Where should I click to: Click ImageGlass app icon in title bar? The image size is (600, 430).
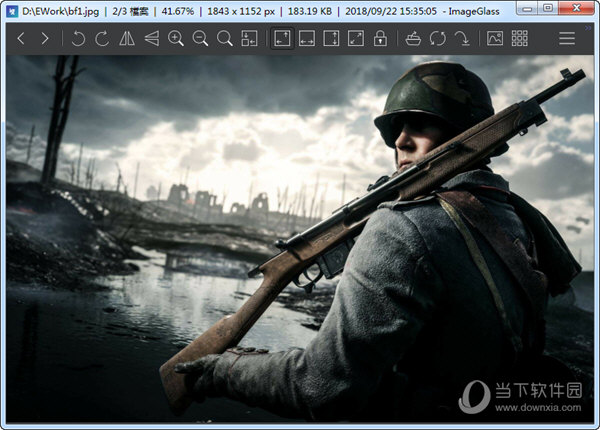click(13, 11)
